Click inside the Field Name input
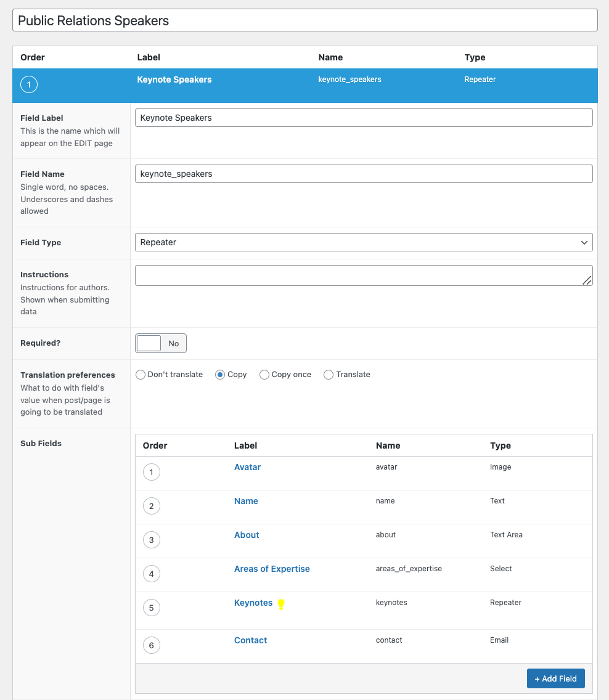The width and height of the screenshot is (609, 700). click(x=364, y=174)
